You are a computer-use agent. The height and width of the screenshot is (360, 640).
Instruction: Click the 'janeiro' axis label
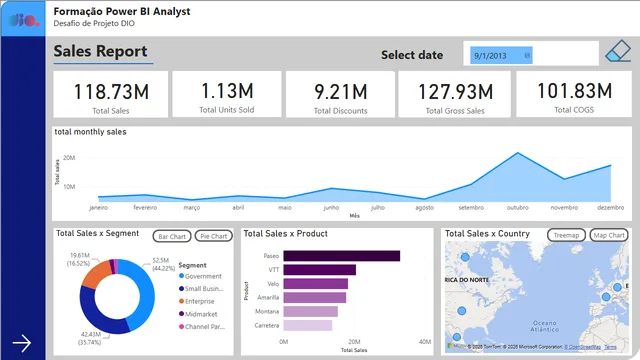point(98,207)
